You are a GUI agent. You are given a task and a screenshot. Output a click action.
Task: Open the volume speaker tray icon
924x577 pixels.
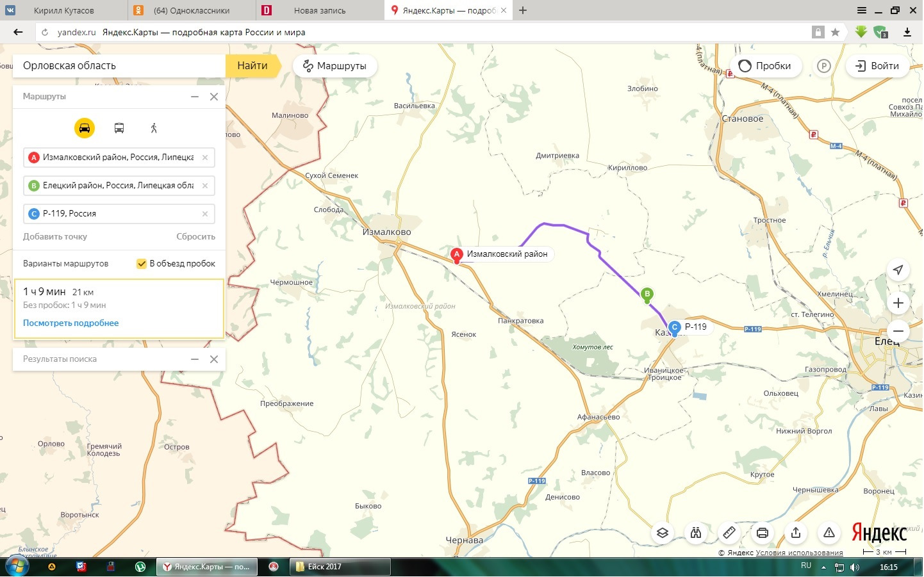[x=855, y=567]
